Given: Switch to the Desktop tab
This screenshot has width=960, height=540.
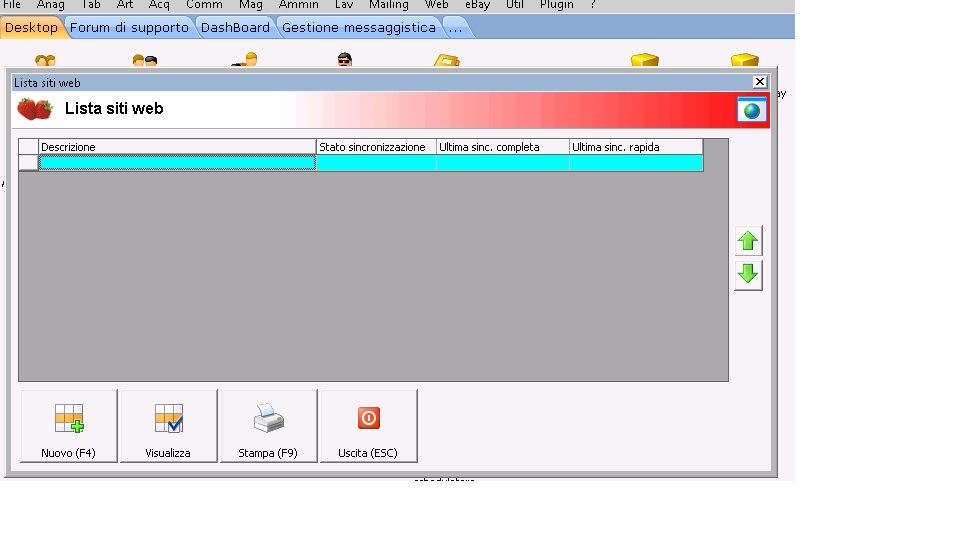Looking at the screenshot, I should [31, 28].
